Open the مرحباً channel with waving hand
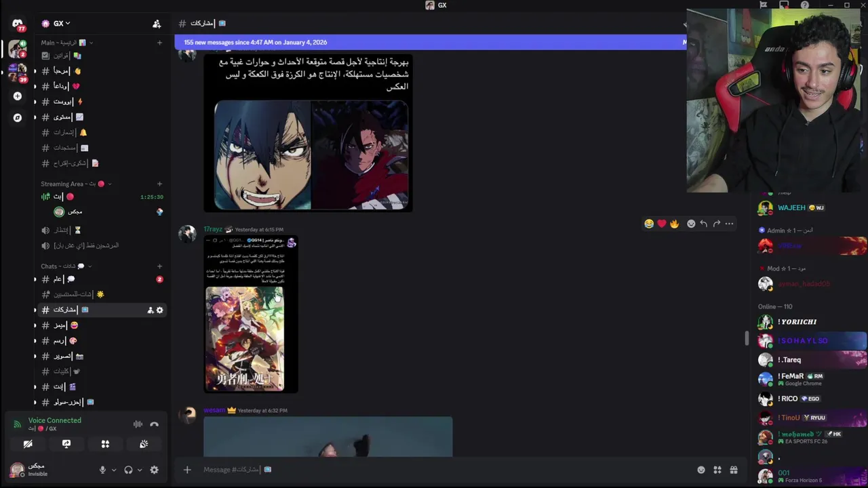This screenshot has width=868, height=488. pyautogui.click(x=102, y=70)
